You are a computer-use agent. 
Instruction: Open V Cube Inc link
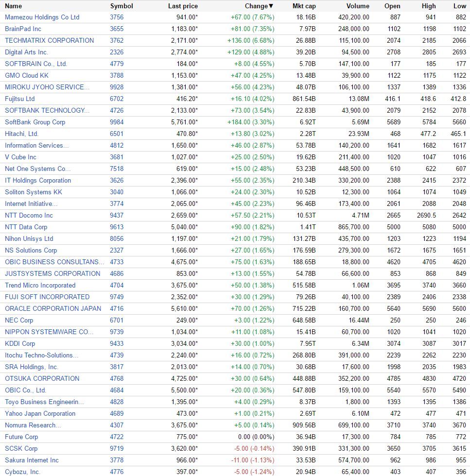click(x=20, y=157)
